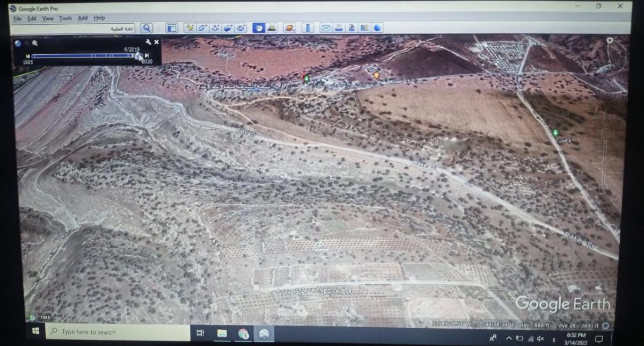Open the View menu
Viewport: 644px width, 346px height.
[x=47, y=18]
